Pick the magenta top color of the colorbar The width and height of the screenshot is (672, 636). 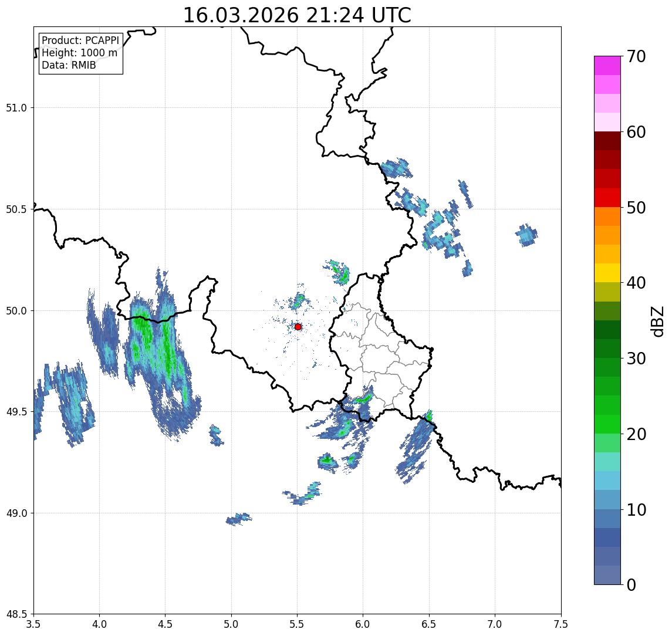[x=607, y=66]
